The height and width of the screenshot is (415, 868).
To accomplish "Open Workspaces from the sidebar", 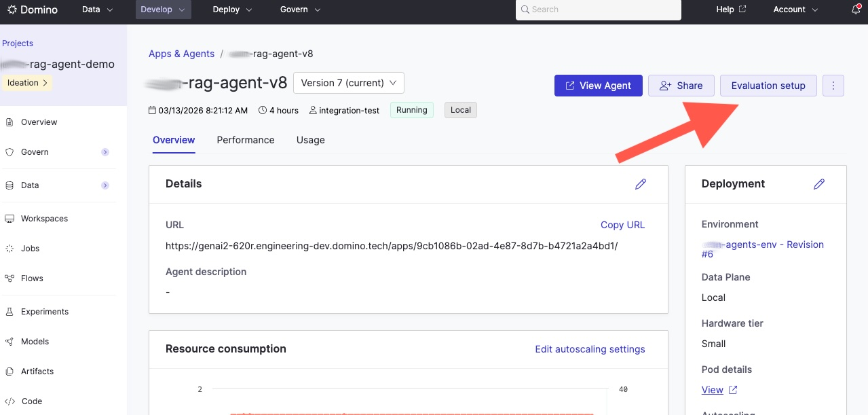I will (x=44, y=219).
